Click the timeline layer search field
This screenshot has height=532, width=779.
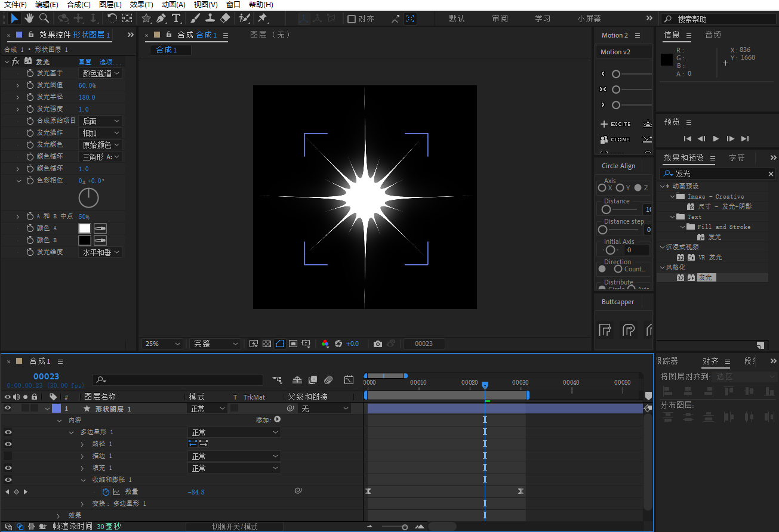pos(178,380)
